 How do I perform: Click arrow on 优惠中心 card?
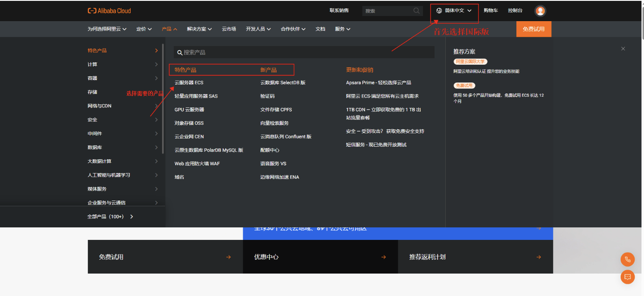coord(384,257)
